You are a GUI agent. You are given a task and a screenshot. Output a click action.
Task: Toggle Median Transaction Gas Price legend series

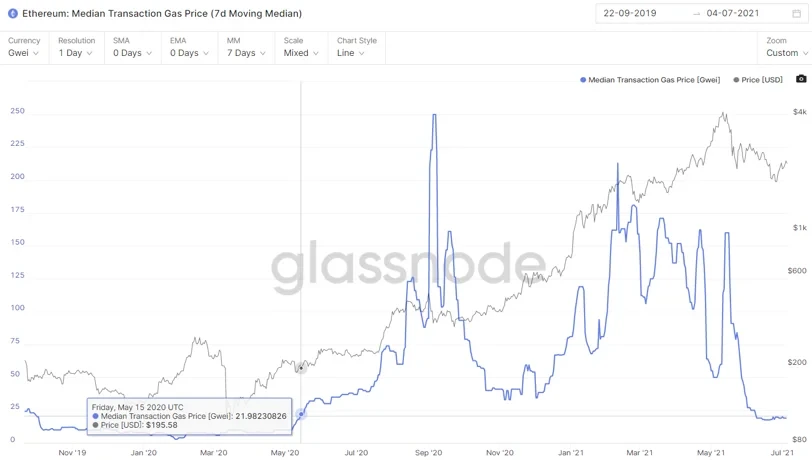click(652, 79)
